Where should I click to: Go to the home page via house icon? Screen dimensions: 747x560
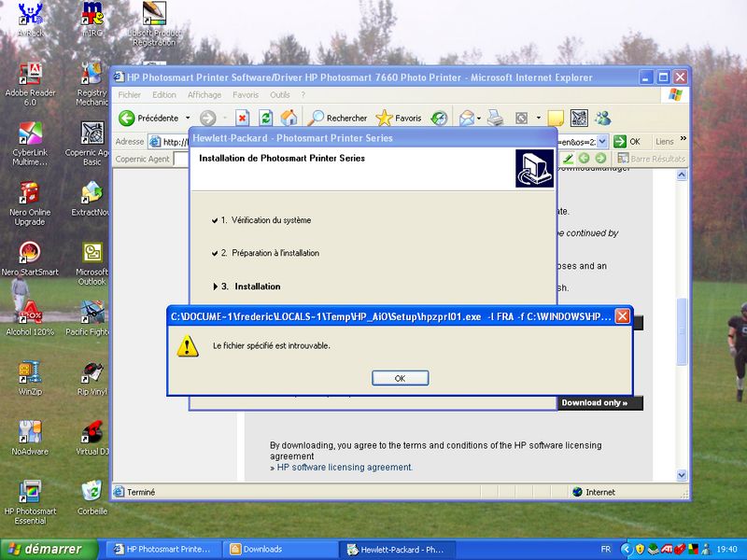(289, 118)
